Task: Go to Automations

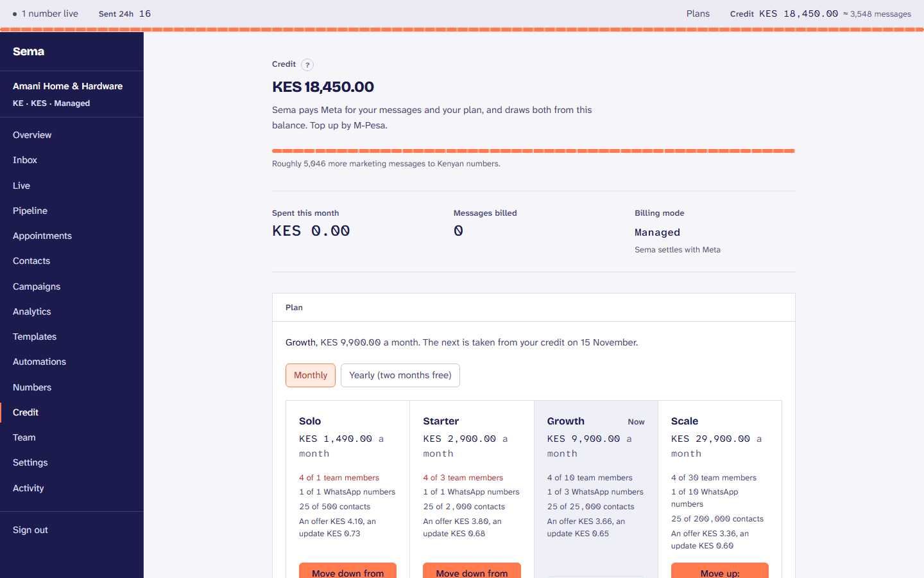Action: [40, 362]
